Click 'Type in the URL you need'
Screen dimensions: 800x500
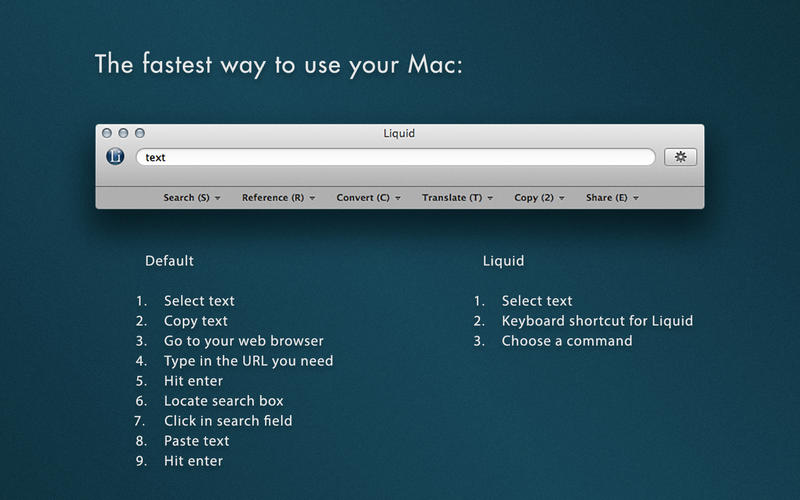click(x=248, y=361)
